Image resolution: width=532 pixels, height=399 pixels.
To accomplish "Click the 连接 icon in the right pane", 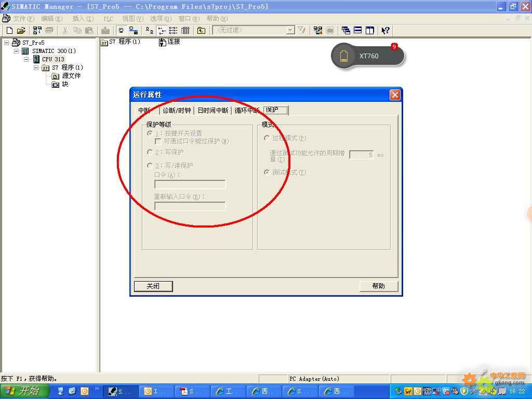I will tap(170, 42).
